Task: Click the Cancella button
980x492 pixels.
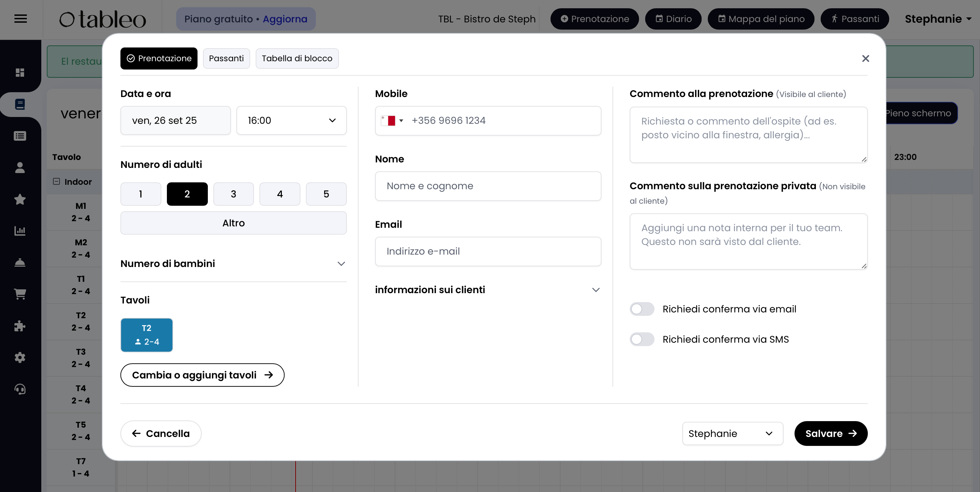Action: tap(161, 434)
